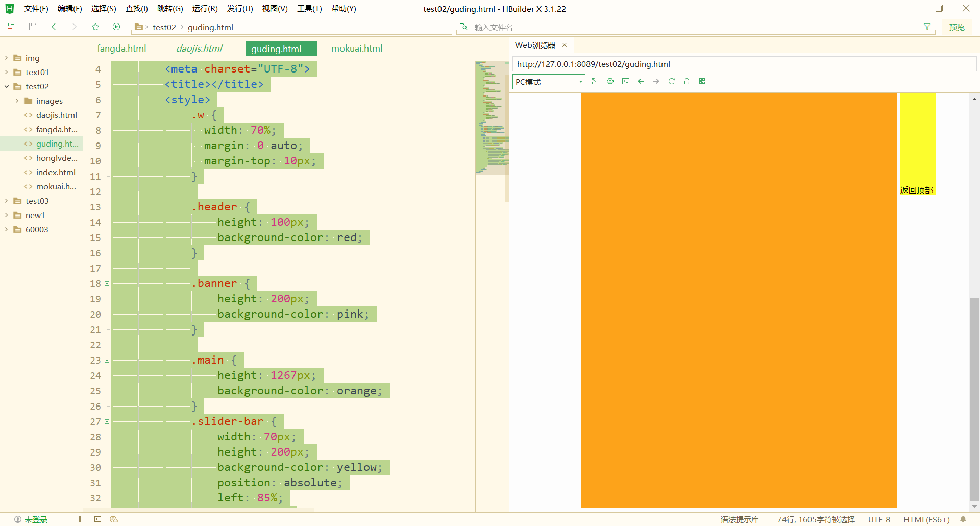The height and width of the screenshot is (526, 980).
Task: Click the QR code icon in browser toolbar
Action: coord(702,81)
